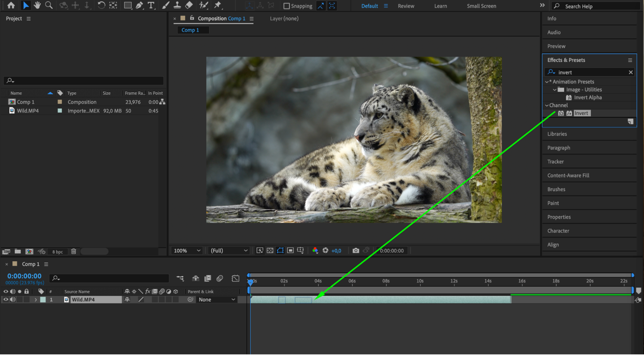Select the Invert Alpha preset
This screenshot has height=355, width=644.
tap(588, 98)
